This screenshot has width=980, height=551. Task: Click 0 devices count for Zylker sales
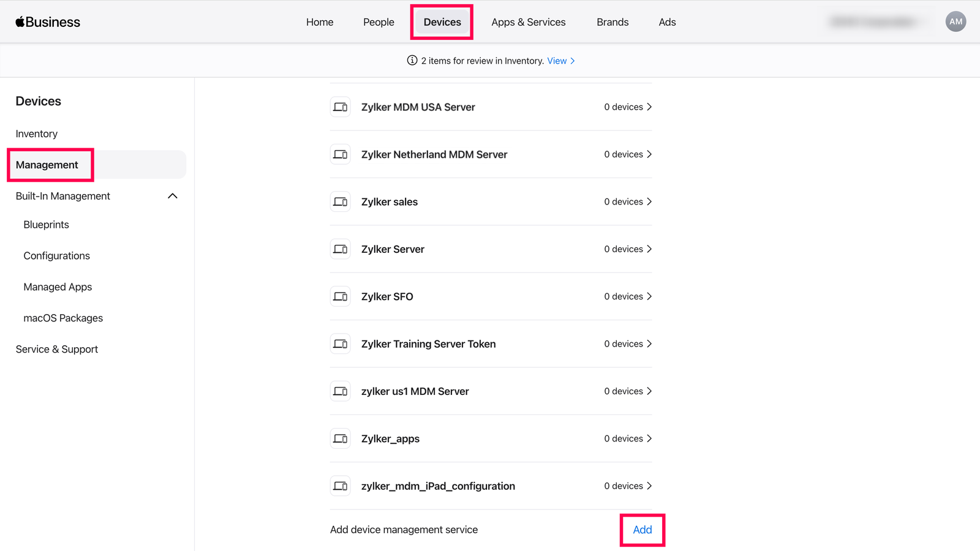[x=624, y=201]
